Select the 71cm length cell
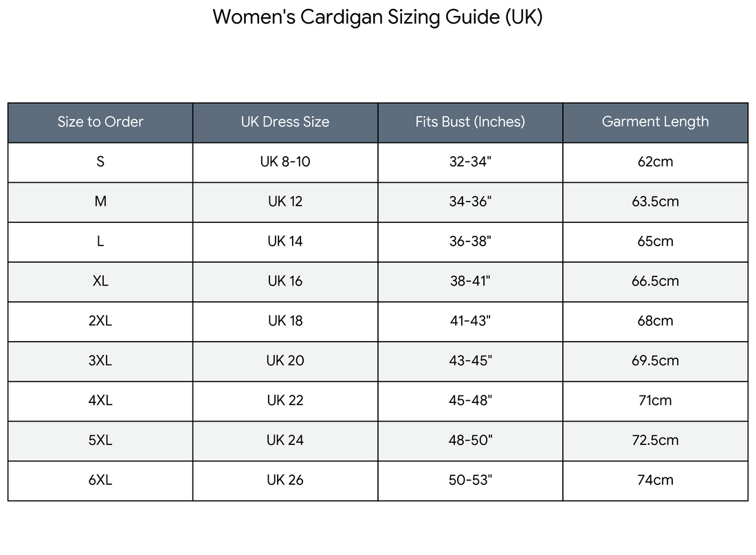This screenshot has height=555, width=756. (x=655, y=402)
